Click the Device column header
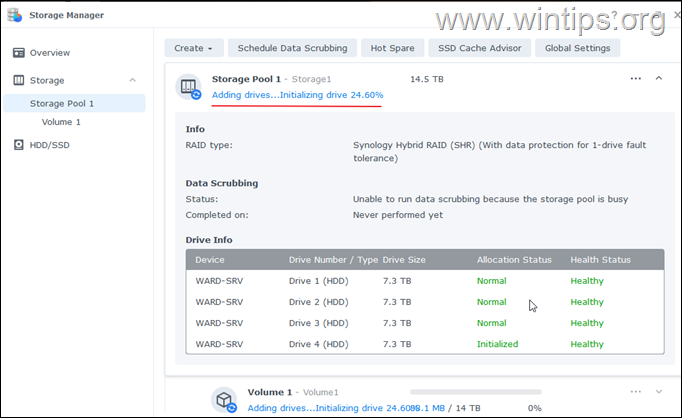682x418 pixels. point(210,260)
